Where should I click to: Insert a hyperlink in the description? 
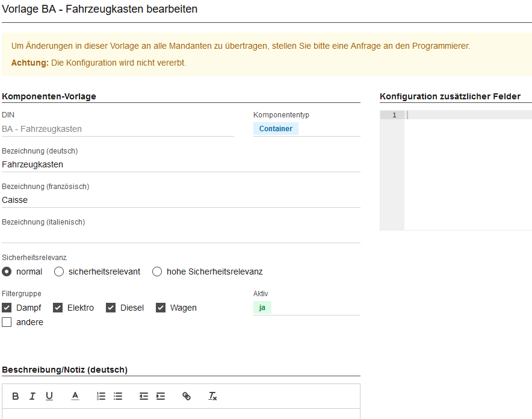pyautogui.click(x=187, y=396)
